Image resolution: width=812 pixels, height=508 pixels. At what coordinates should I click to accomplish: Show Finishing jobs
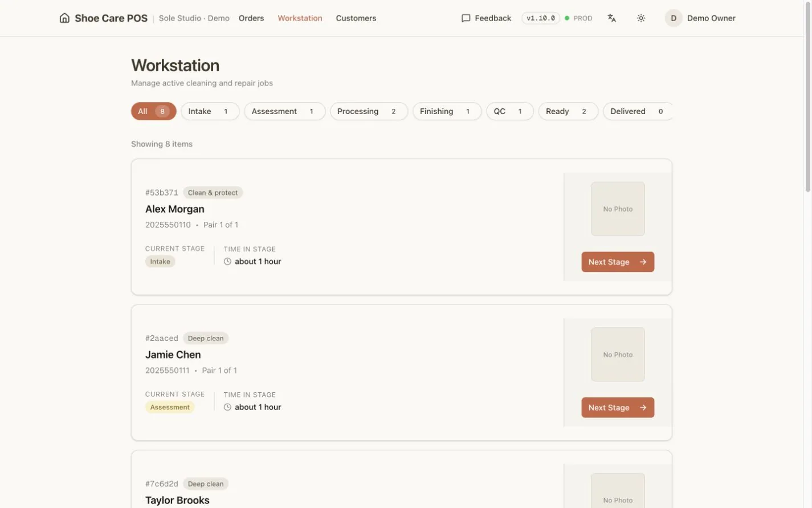pyautogui.click(x=447, y=111)
